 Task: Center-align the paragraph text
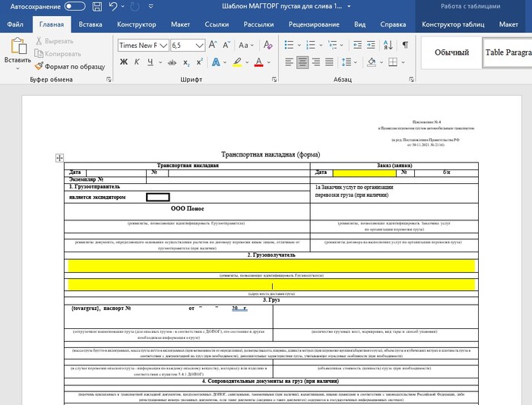(302, 62)
